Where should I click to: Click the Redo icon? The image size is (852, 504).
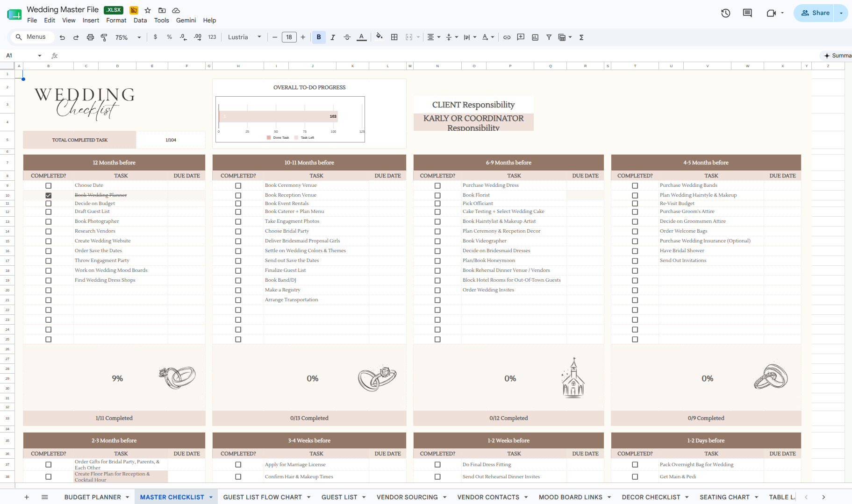tap(76, 37)
